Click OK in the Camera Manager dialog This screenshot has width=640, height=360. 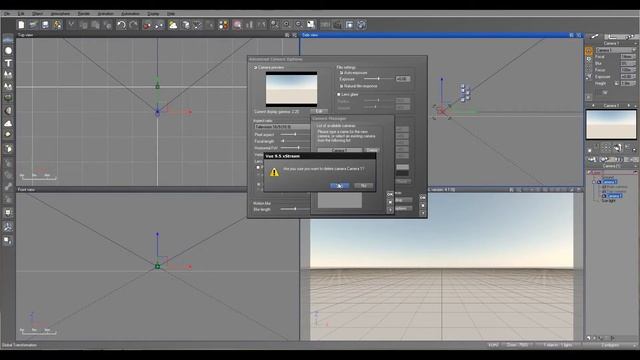pyautogui.click(x=390, y=194)
